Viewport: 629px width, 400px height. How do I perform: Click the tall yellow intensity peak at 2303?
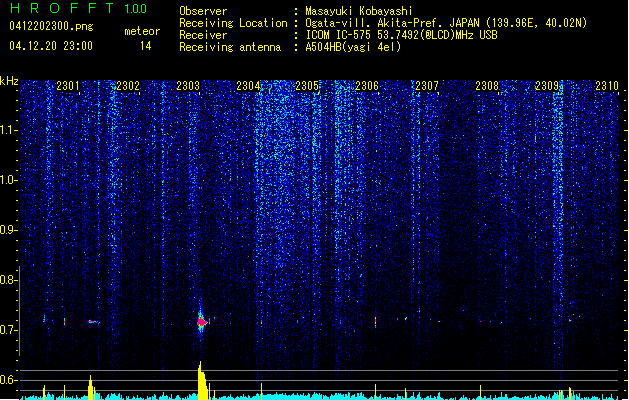tap(202, 381)
